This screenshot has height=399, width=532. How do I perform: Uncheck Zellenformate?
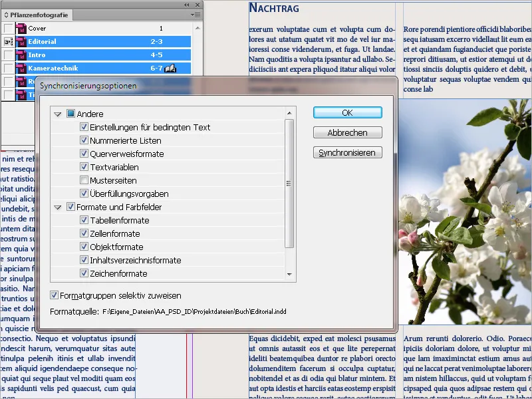pos(84,233)
